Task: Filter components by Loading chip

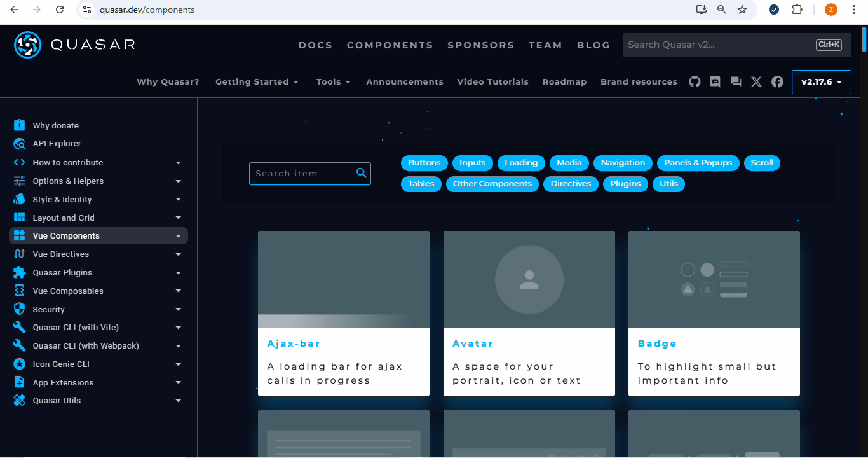Action: [x=521, y=163]
